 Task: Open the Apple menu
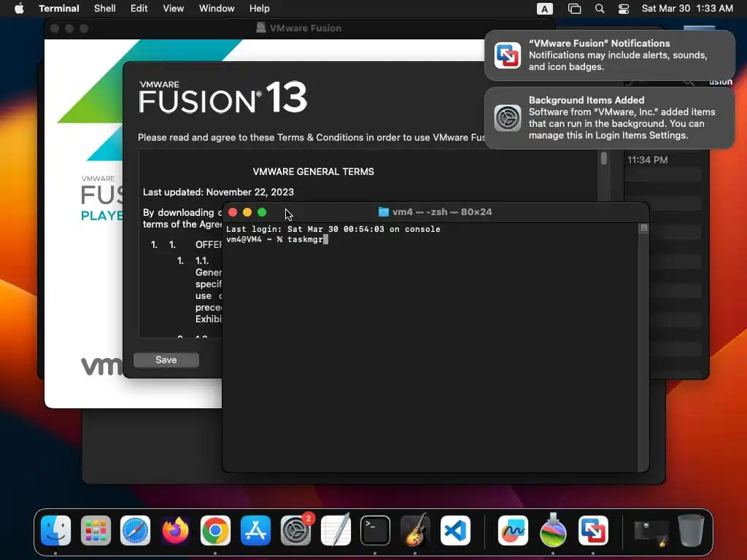[x=19, y=9]
